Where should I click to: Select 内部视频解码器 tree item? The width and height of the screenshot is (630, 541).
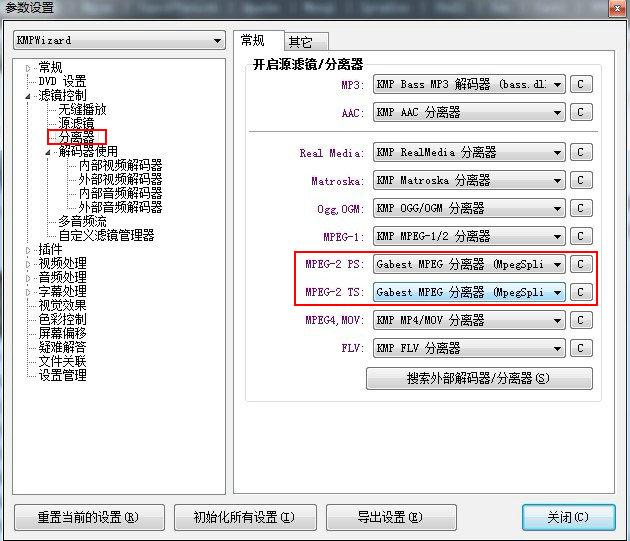[120, 165]
